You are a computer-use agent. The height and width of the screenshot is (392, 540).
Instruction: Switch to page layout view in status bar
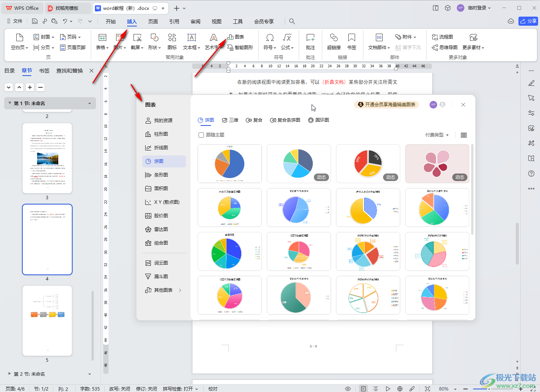click(363, 389)
